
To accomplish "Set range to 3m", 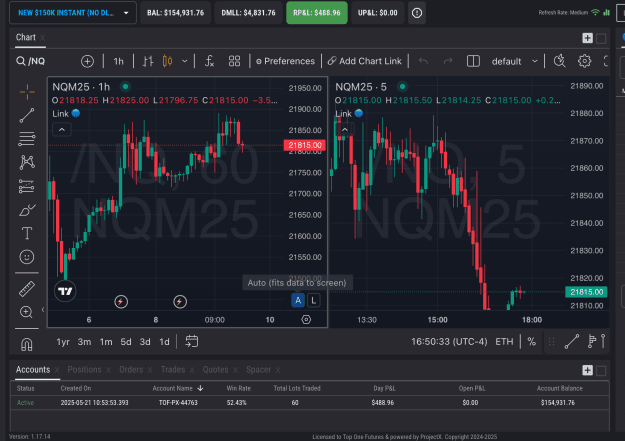I will click(x=84, y=342).
